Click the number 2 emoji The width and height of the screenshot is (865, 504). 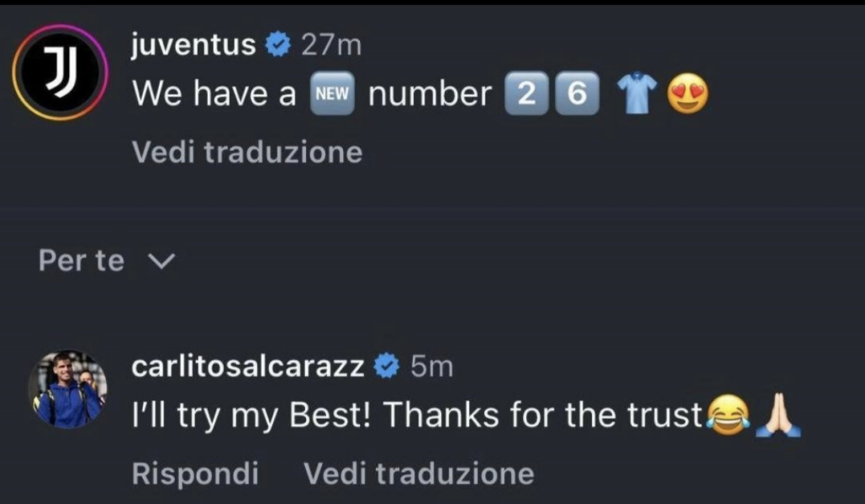tap(525, 95)
